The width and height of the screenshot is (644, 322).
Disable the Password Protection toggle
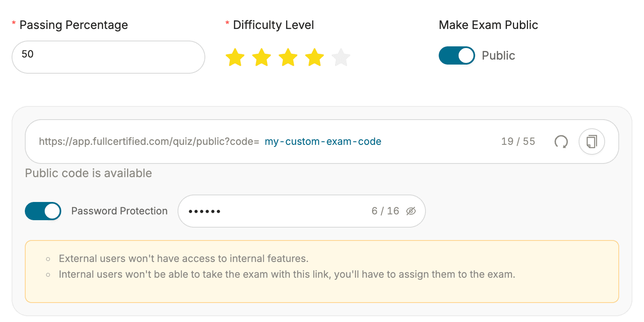(x=43, y=211)
